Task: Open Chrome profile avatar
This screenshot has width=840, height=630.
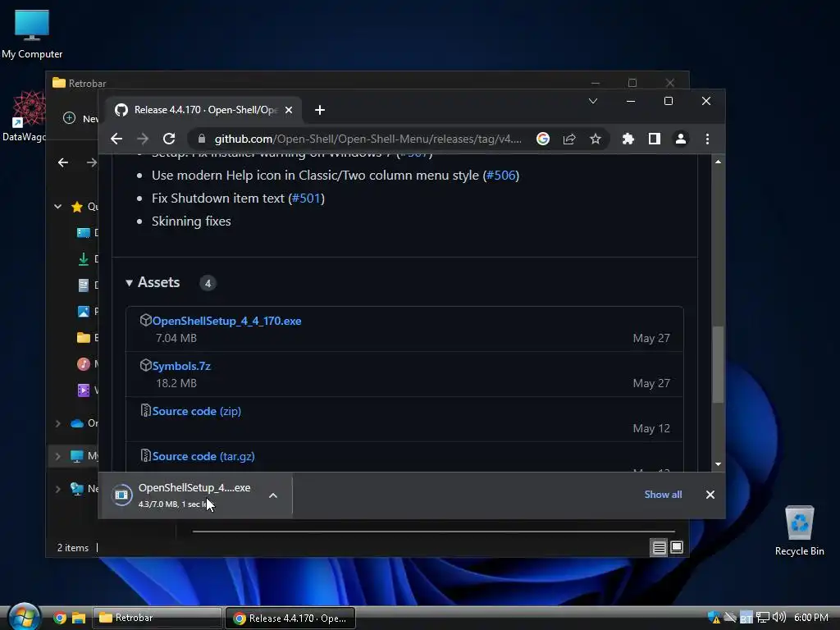Action: pos(680,139)
